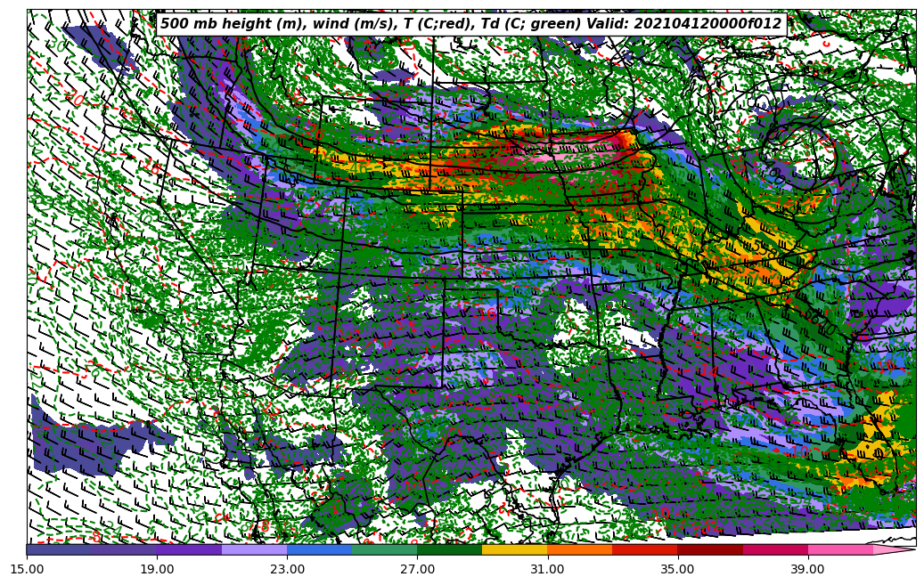Click the pink 39–41 colorbar segment
The image size is (924, 585).
click(839, 550)
